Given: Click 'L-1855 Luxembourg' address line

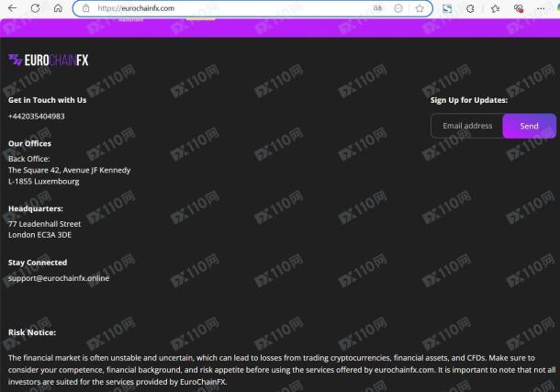Looking at the screenshot, I should (x=43, y=182).
